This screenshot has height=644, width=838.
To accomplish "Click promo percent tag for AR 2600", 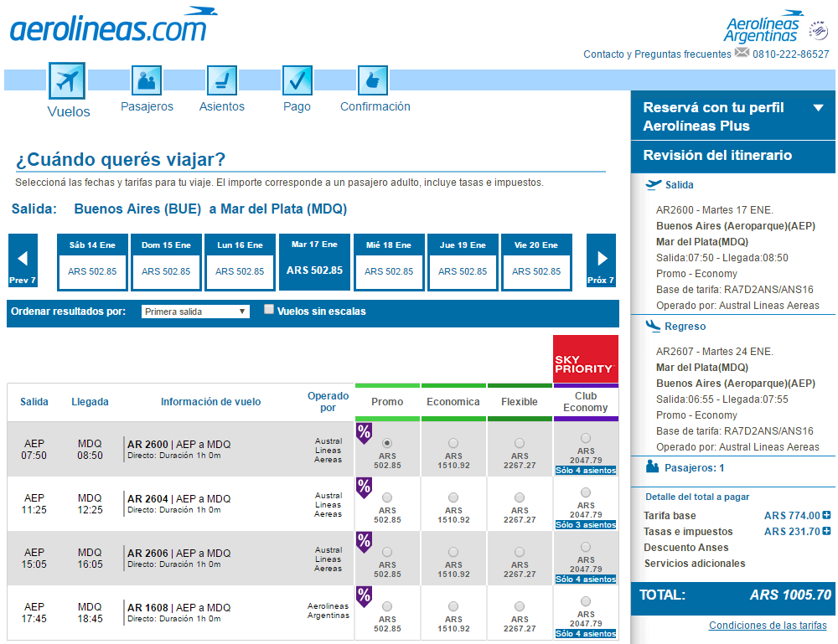I will click(x=364, y=433).
